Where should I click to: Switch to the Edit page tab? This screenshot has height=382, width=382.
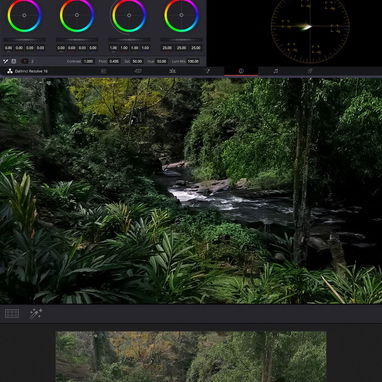(172, 71)
